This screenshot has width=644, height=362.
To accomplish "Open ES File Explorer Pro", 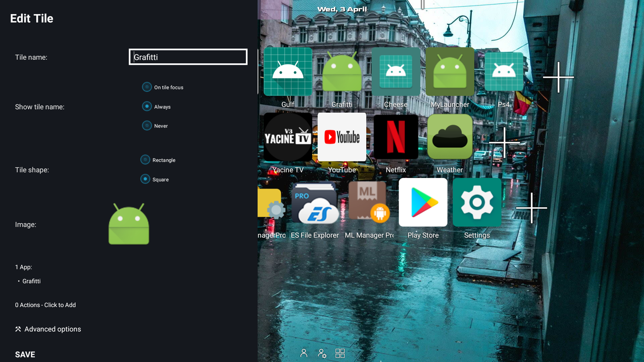I will pyautogui.click(x=315, y=202).
